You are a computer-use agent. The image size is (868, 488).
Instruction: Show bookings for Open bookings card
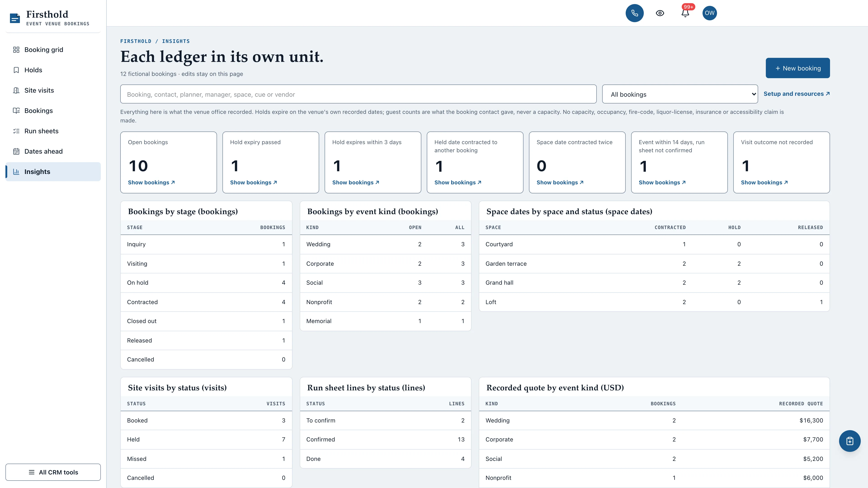(151, 183)
